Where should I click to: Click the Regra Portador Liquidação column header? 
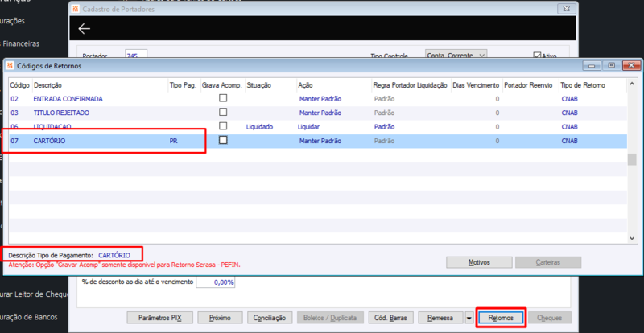[x=410, y=85]
